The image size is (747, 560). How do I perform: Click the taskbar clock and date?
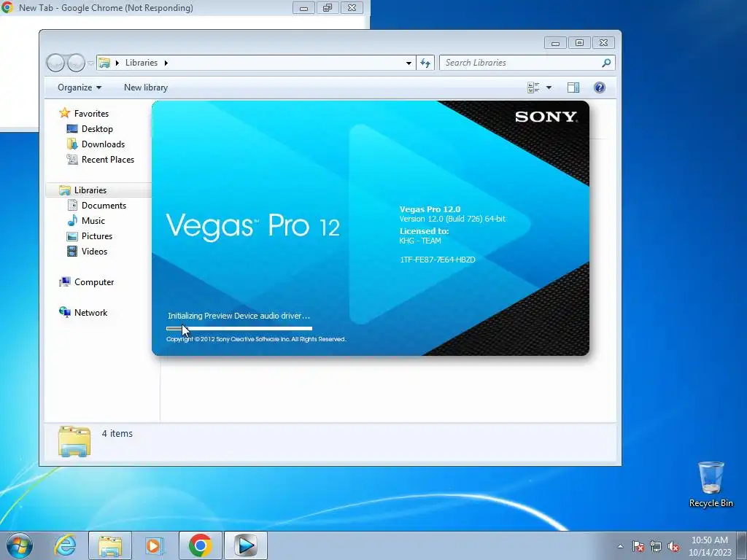[x=710, y=546]
